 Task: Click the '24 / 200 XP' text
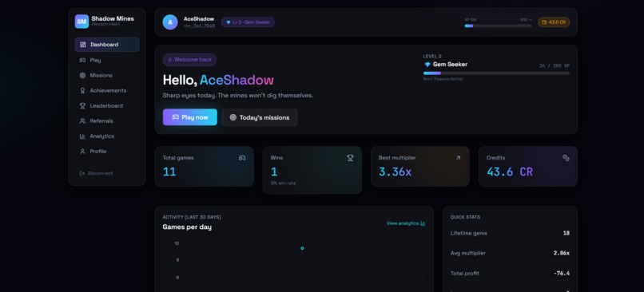(x=555, y=65)
